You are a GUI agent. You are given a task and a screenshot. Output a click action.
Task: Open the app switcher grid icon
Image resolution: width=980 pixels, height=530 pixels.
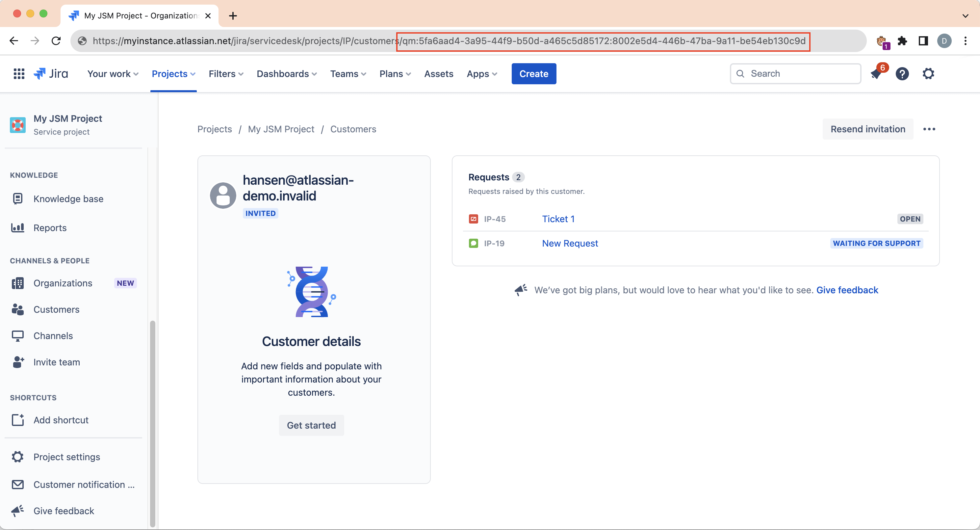(19, 74)
